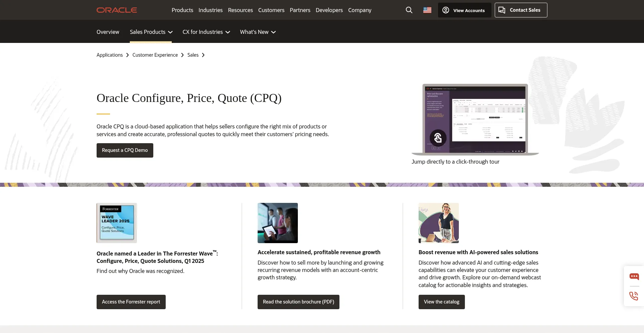Open the search magnifier icon
The width and height of the screenshot is (644, 333).
409,10
